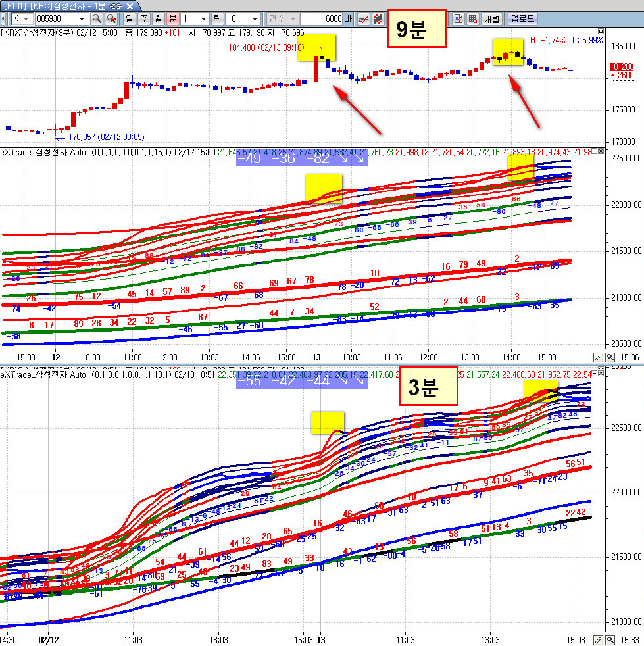Click the stock search magnifier icon
Image resolution: width=644 pixels, height=646 pixels.
click(97, 18)
